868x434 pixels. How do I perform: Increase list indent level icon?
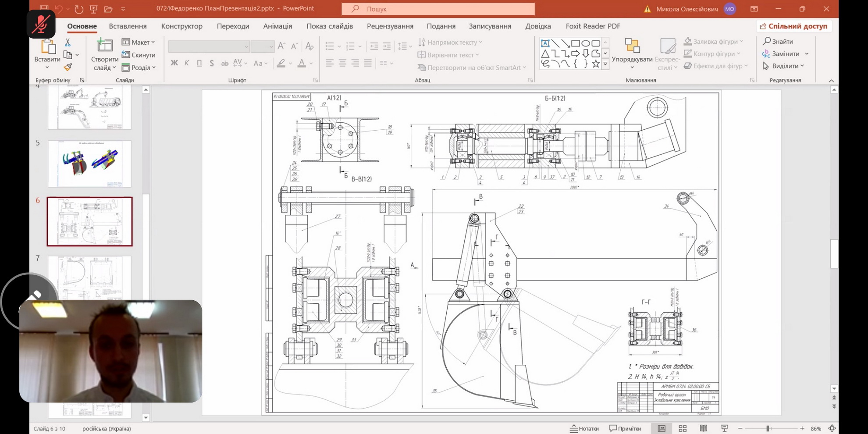pyautogui.click(x=387, y=46)
